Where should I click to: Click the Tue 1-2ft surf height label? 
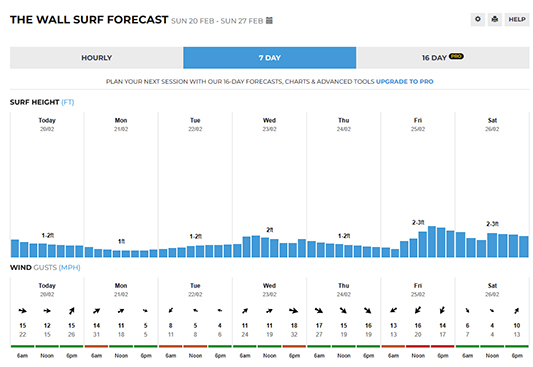pos(196,236)
